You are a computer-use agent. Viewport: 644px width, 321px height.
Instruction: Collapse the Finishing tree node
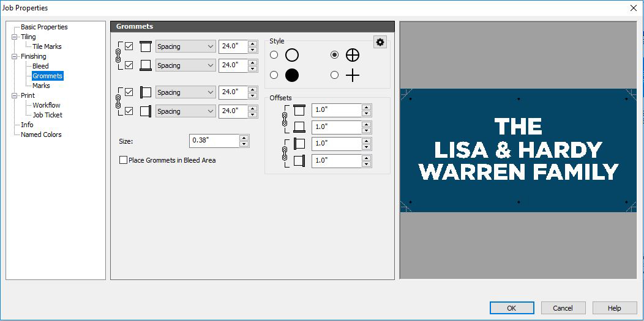[x=14, y=56]
